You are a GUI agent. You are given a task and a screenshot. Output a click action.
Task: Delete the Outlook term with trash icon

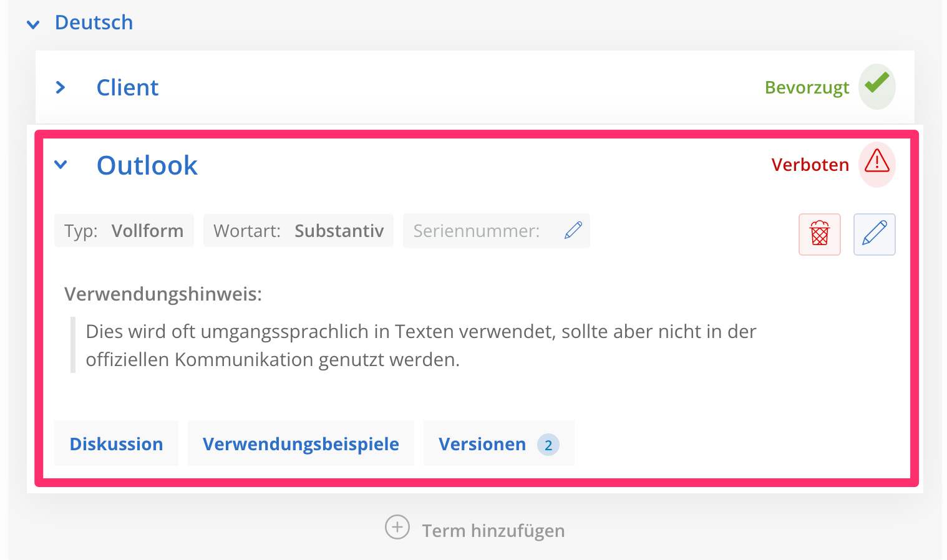pos(820,234)
